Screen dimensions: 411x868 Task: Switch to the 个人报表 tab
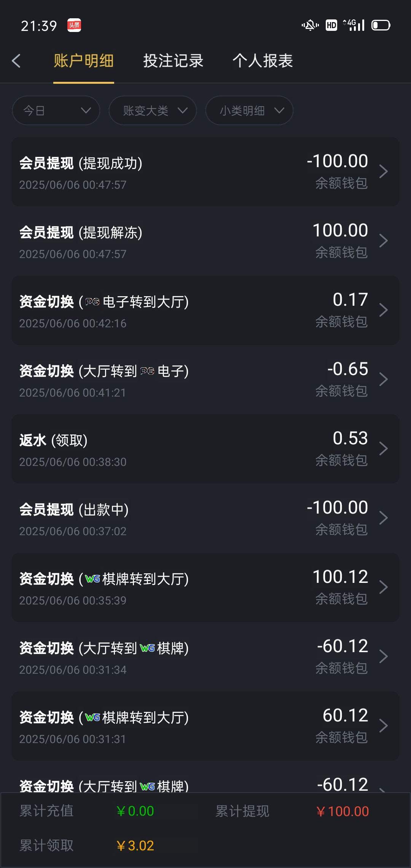click(x=263, y=61)
